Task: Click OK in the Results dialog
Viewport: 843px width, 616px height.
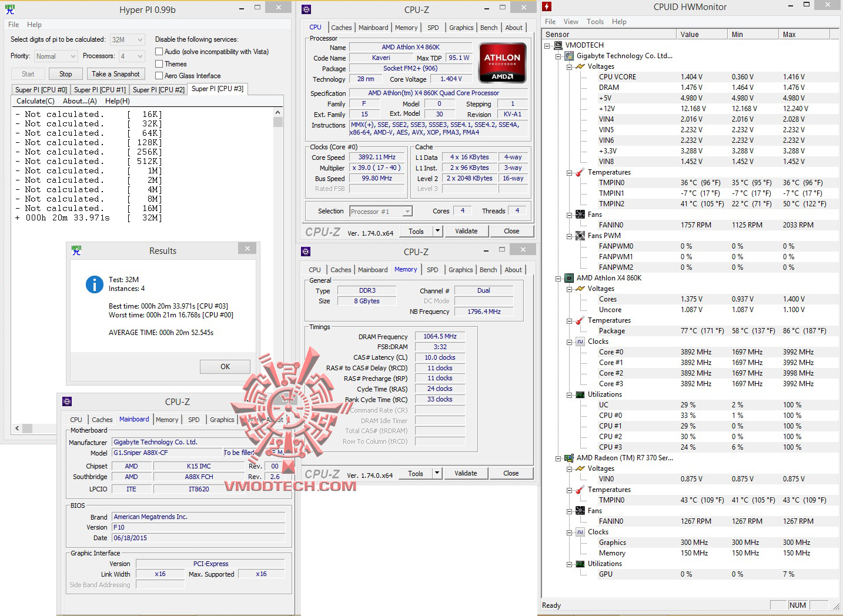Action: point(225,366)
